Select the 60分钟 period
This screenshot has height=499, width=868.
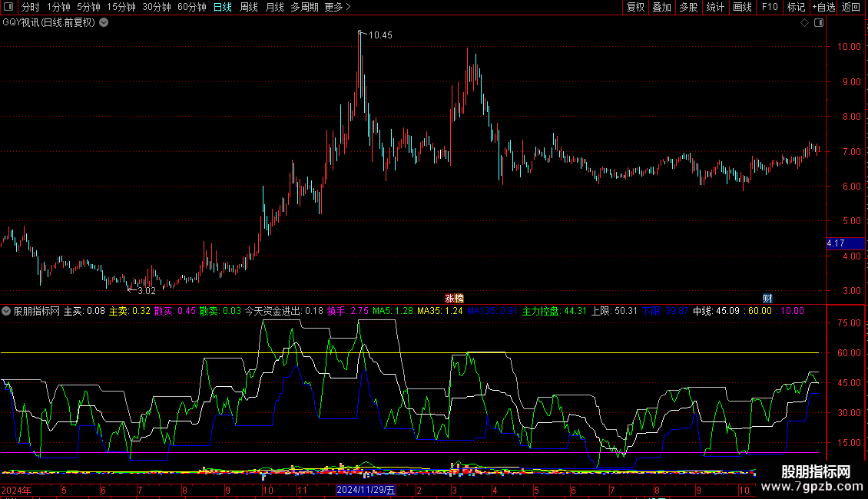click(191, 7)
